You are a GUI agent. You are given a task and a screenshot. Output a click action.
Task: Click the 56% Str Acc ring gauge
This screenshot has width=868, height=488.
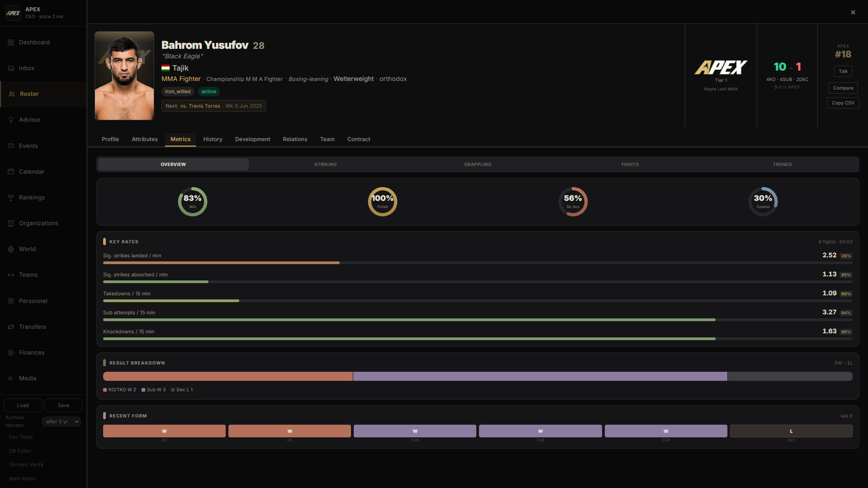(x=573, y=202)
